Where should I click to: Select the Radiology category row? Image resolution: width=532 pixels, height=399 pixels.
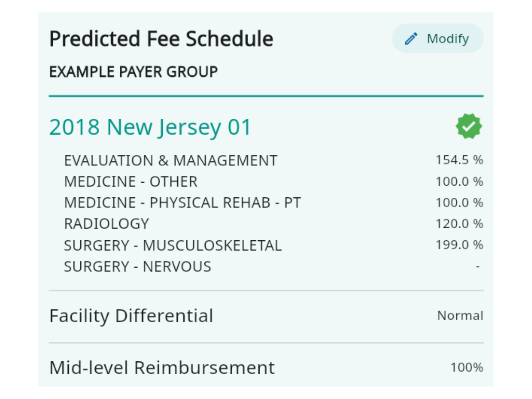coord(266,224)
